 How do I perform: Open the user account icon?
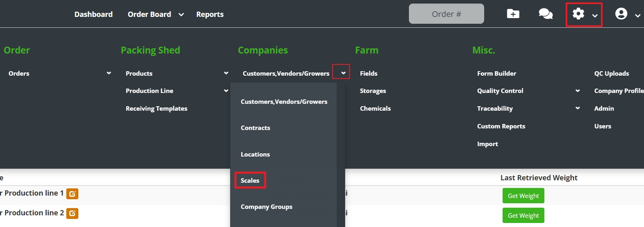coord(621,14)
